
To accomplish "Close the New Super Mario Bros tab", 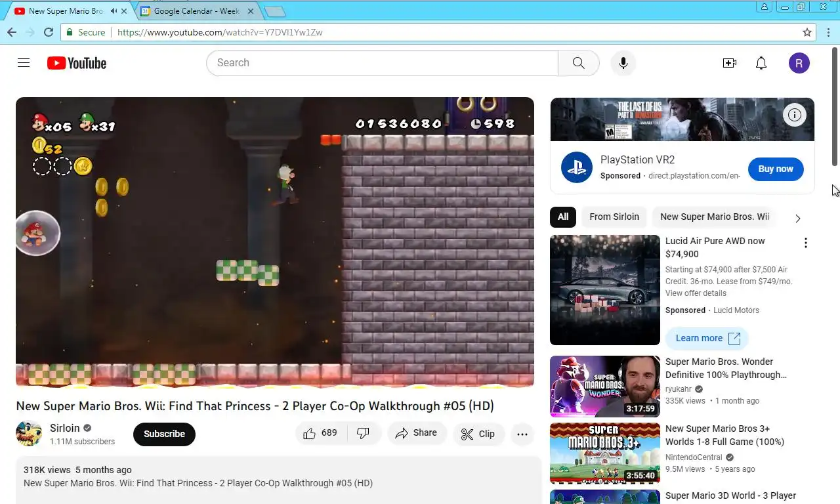I will click(124, 11).
